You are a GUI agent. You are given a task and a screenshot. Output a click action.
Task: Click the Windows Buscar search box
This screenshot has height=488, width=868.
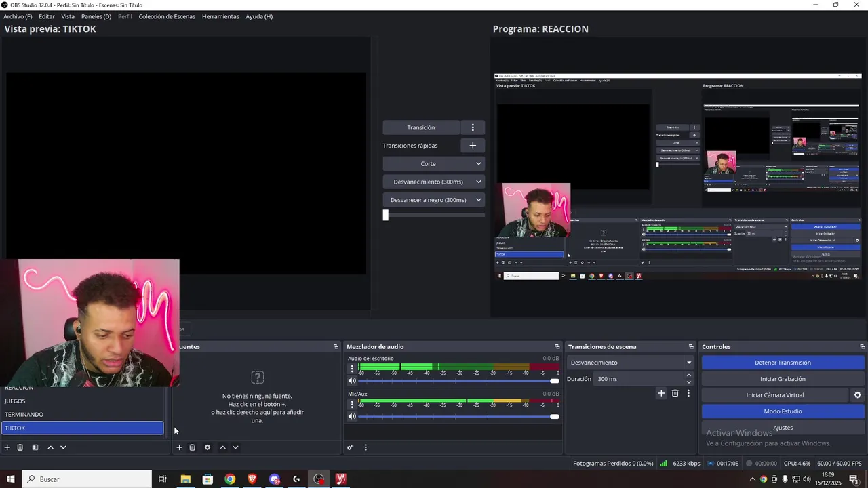[x=87, y=479]
